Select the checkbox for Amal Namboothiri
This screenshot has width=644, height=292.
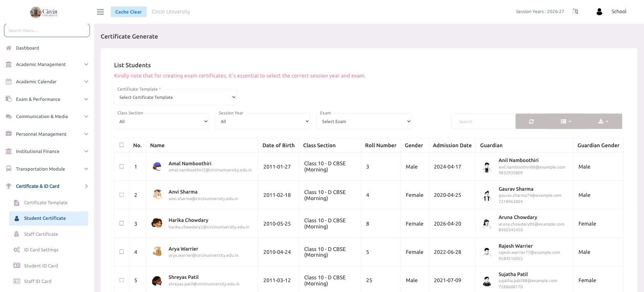(x=121, y=167)
